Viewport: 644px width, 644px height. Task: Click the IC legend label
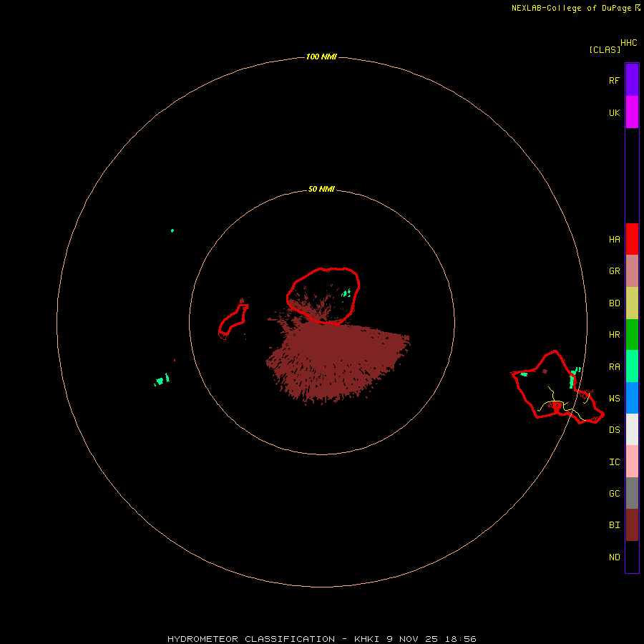pyautogui.click(x=614, y=462)
